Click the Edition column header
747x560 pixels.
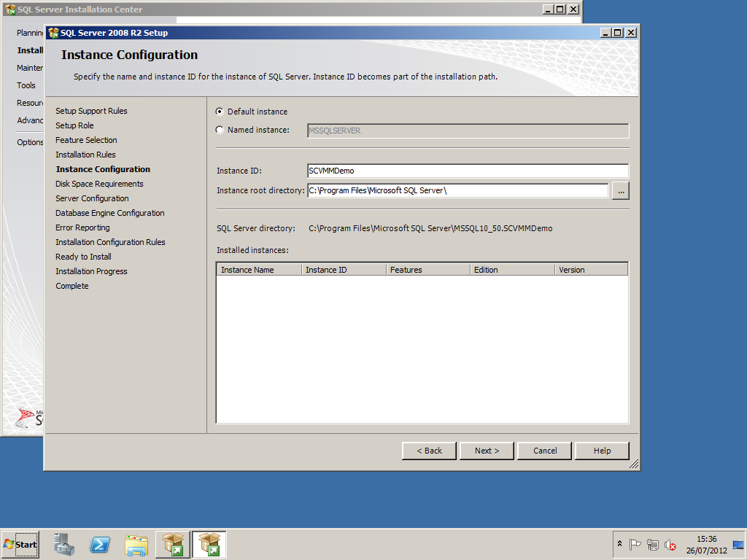click(x=512, y=270)
